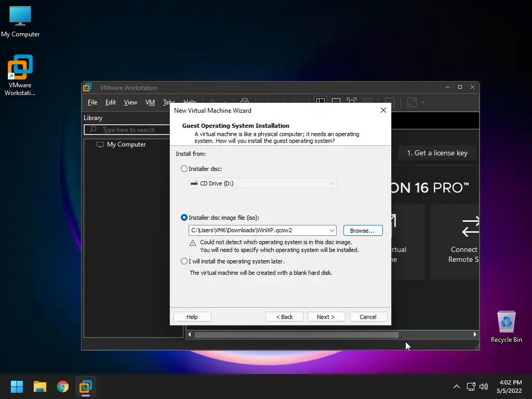Click the Guest Operating System Installation heading
532x399 pixels.
236,126
